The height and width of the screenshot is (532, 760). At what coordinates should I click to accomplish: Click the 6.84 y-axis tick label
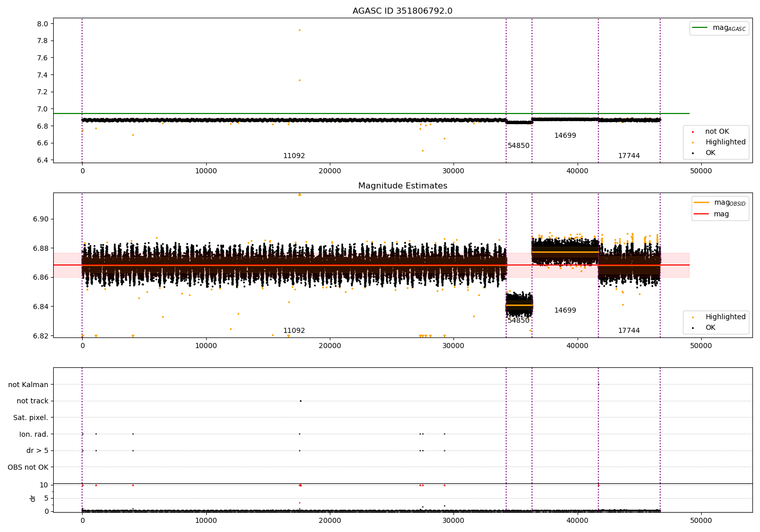41,307
